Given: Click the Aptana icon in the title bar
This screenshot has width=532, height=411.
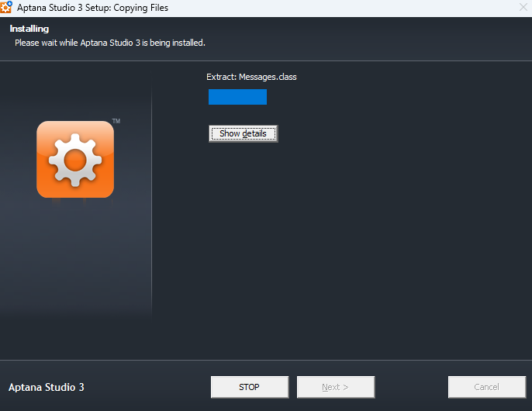Looking at the screenshot, I should click(x=6, y=7).
